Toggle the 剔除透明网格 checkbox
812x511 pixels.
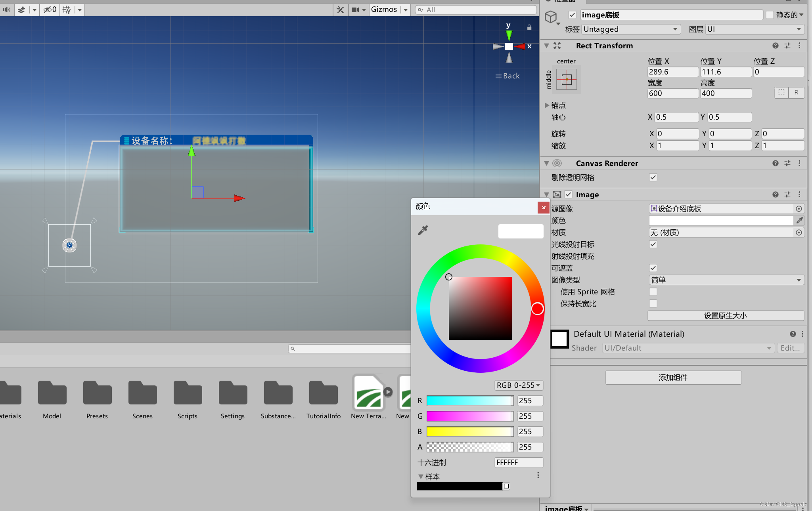coord(653,177)
